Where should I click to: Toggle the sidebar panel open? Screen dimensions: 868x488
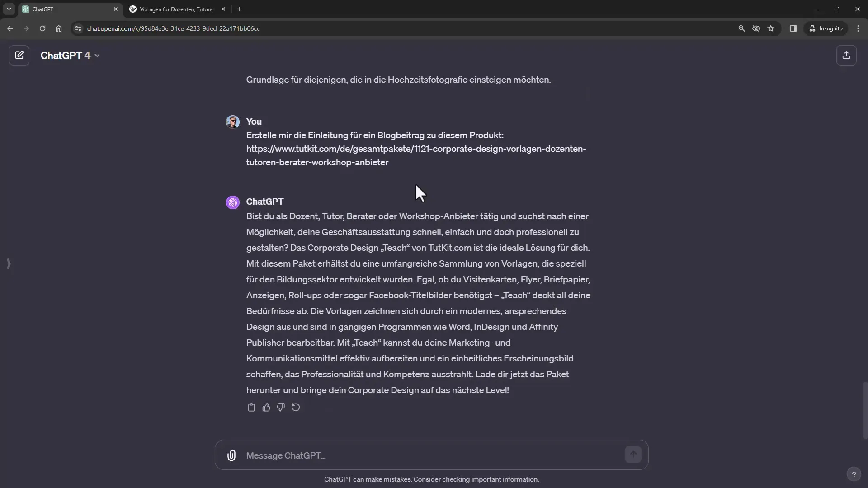pyautogui.click(x=8, y=264)
